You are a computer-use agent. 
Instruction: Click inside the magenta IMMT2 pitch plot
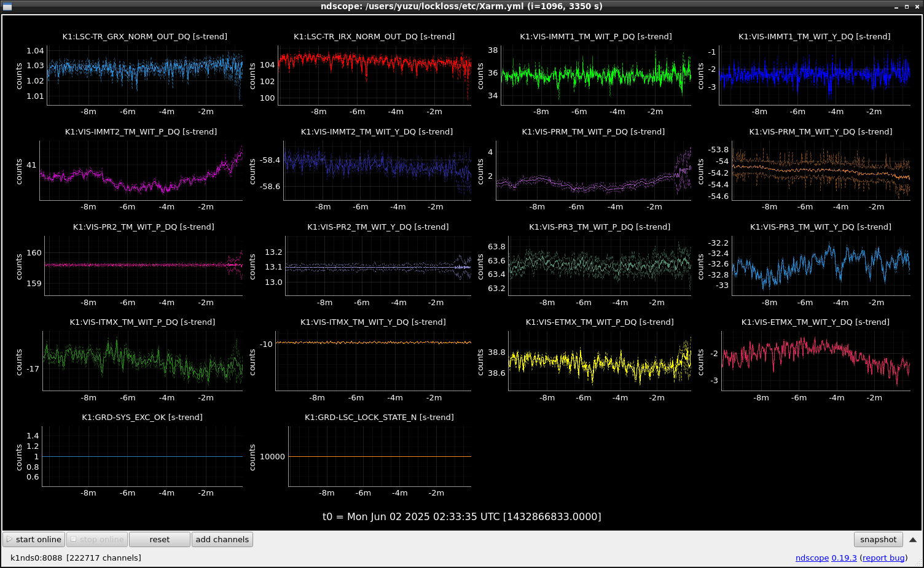(141, 170)
